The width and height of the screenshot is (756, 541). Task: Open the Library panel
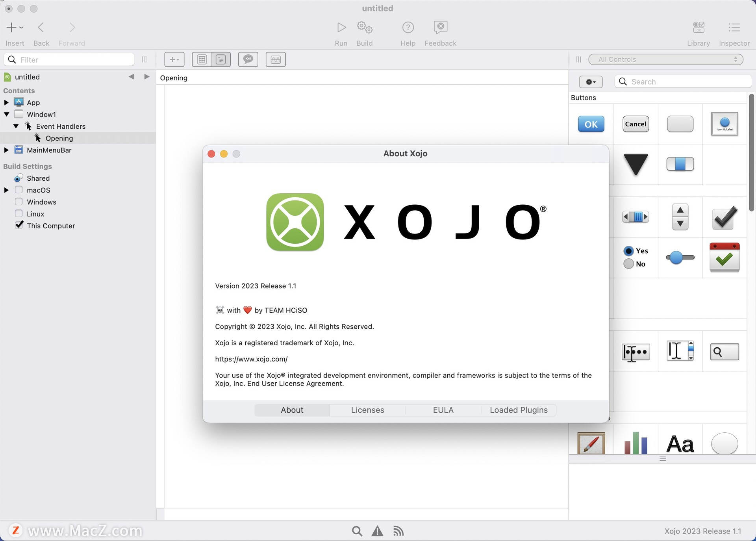698,33
